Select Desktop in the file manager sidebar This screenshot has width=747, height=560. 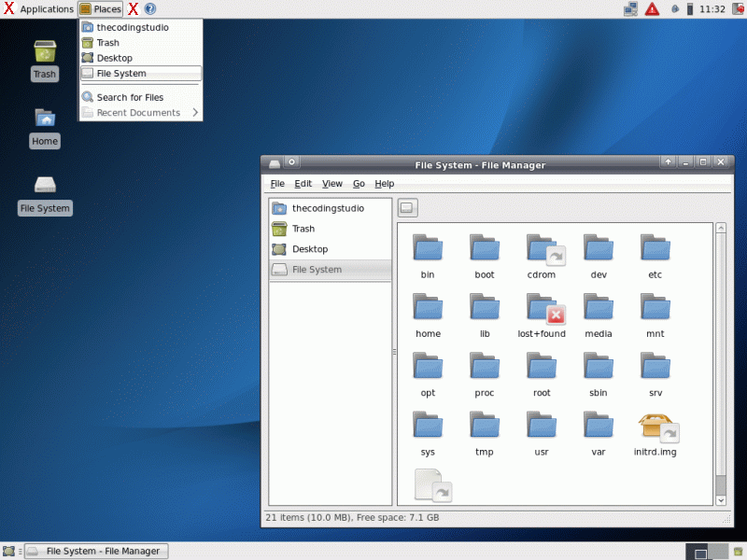point(309,249)
